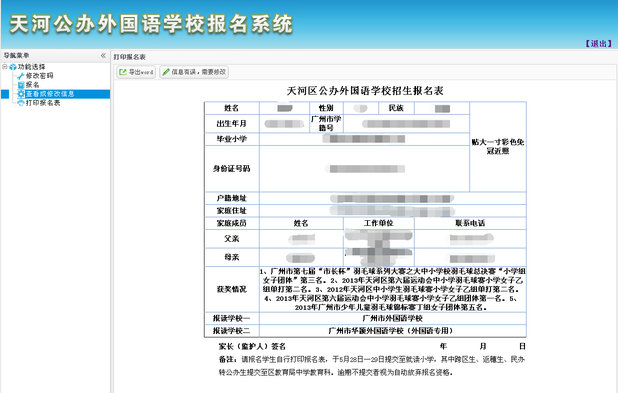Viewport: 618px width, 393px height.
Task: Click the 户籍地址 label cell
Action: 232,198
